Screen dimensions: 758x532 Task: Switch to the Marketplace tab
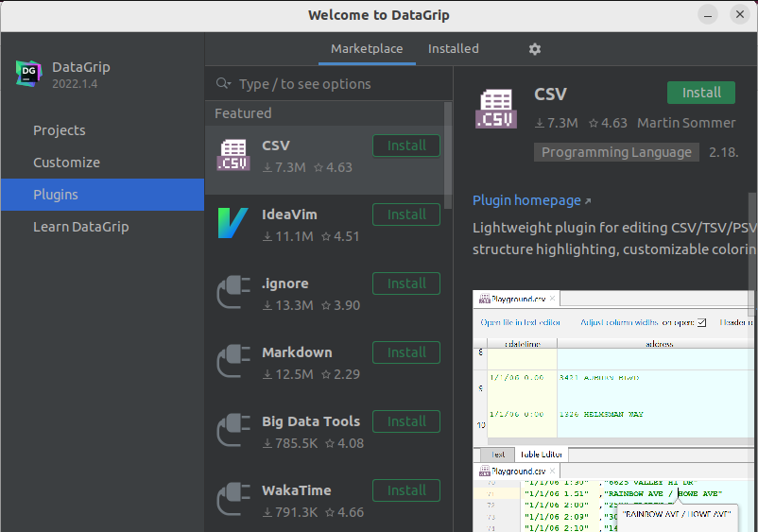(367, 49)
